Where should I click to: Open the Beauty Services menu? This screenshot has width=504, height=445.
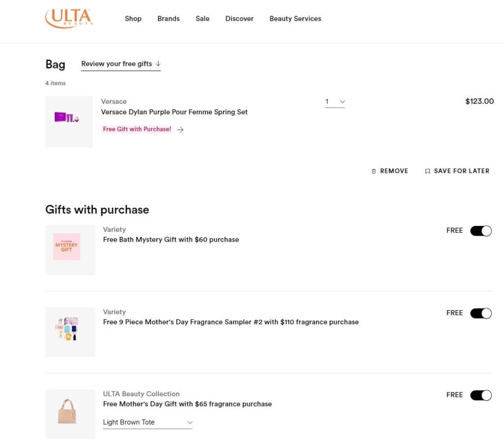click(x=295, y=19)
